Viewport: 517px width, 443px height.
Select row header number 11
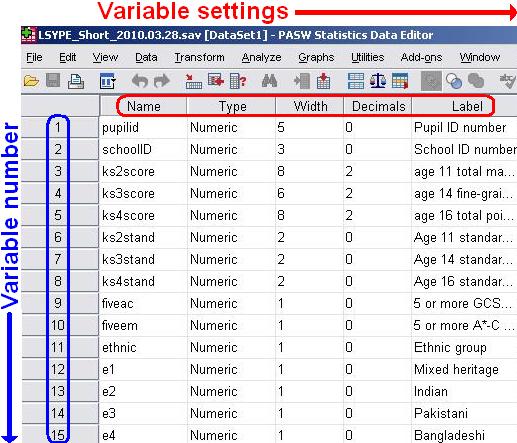pos(60,347)
